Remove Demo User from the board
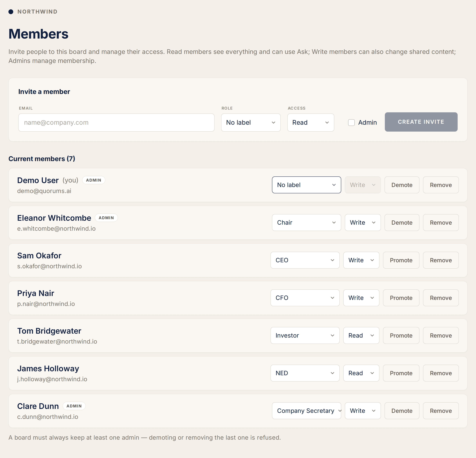The image size is (476, 458). click(x=441, y=185)
